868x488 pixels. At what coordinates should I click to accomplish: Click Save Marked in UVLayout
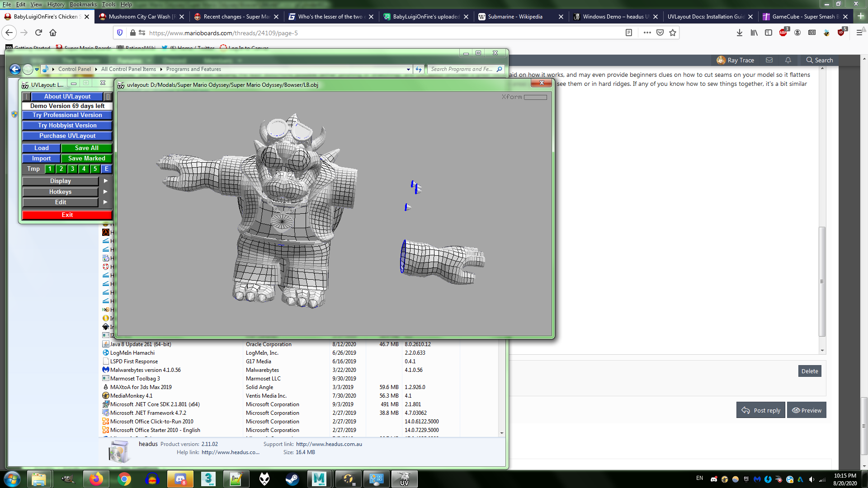(86, 159)
